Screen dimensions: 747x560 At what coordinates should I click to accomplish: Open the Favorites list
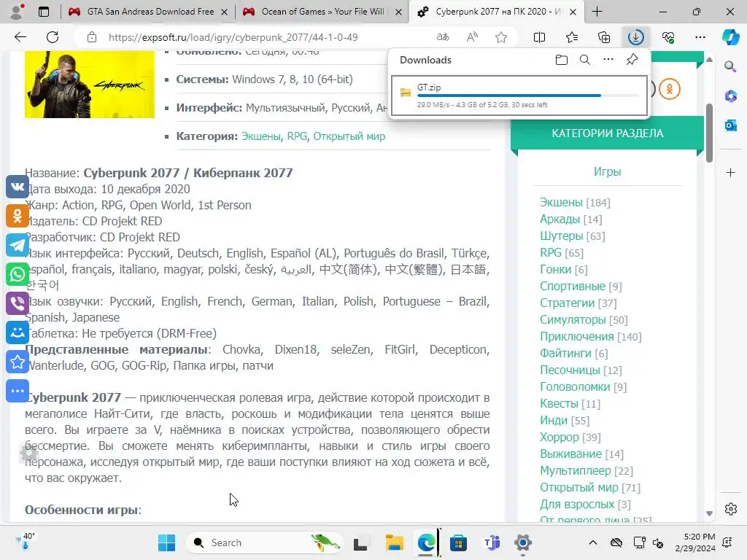(572, 37)
